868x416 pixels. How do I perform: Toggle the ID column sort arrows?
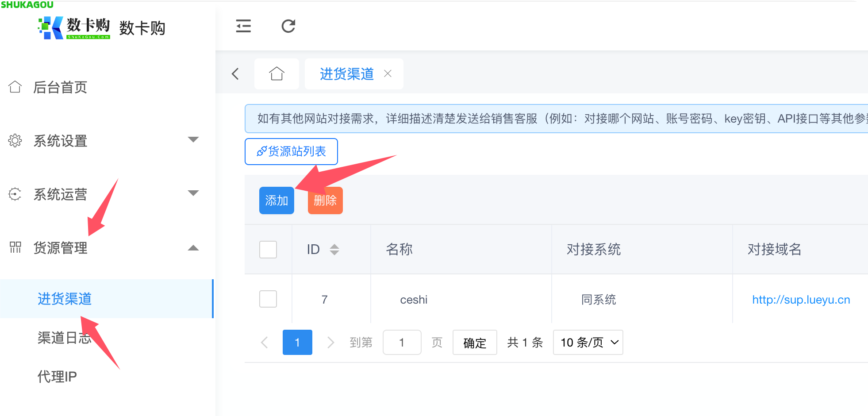334,249
